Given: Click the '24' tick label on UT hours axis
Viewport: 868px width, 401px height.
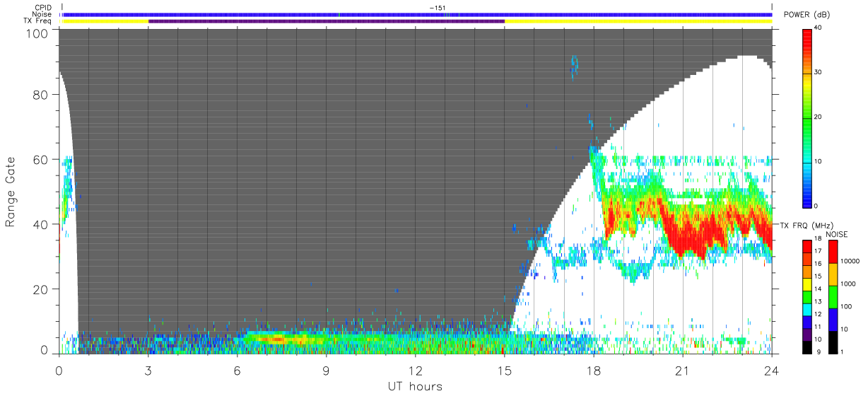Looking at the screenshot, I should tap(772, 371).
